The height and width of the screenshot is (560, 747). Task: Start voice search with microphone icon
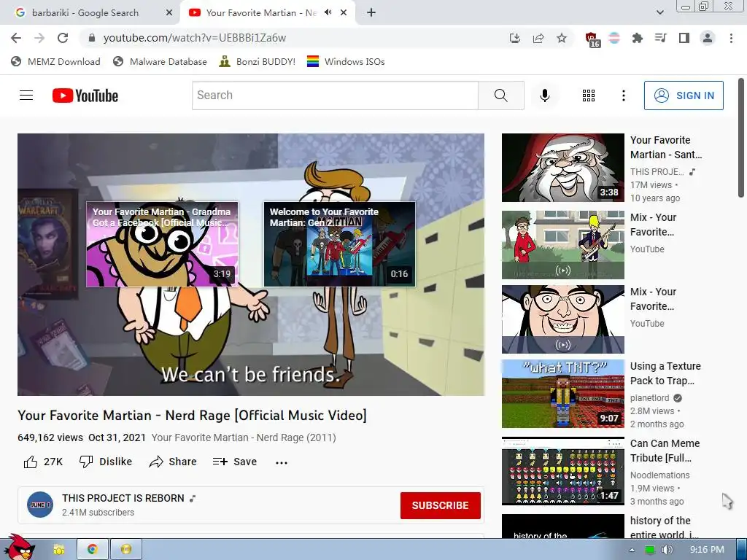tap(544, 96)
